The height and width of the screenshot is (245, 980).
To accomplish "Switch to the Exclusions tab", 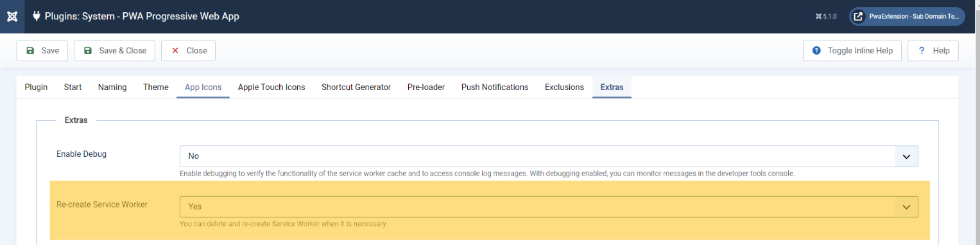I will click(564, 87).
